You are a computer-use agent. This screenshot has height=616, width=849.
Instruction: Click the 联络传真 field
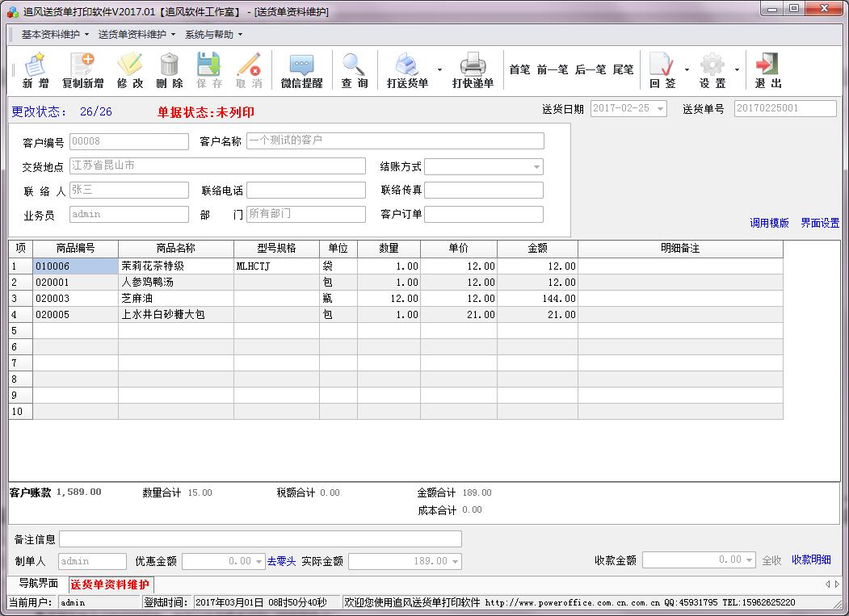484,190
